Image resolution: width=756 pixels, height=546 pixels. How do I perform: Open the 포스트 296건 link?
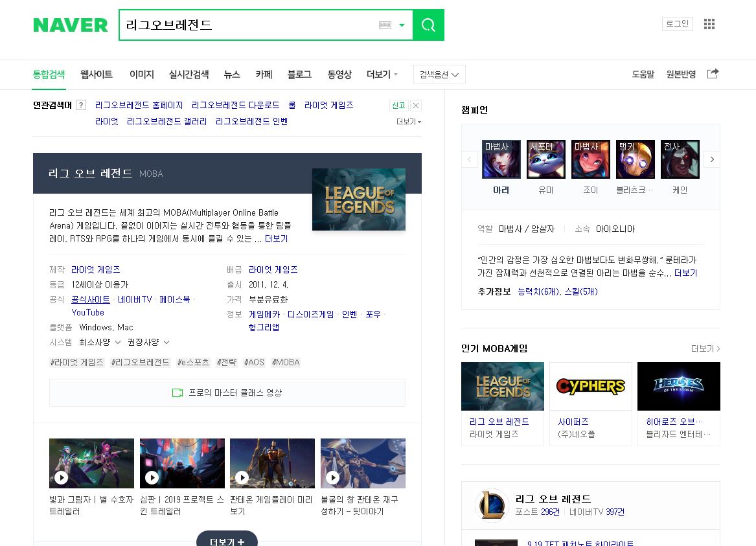(537, 512)
